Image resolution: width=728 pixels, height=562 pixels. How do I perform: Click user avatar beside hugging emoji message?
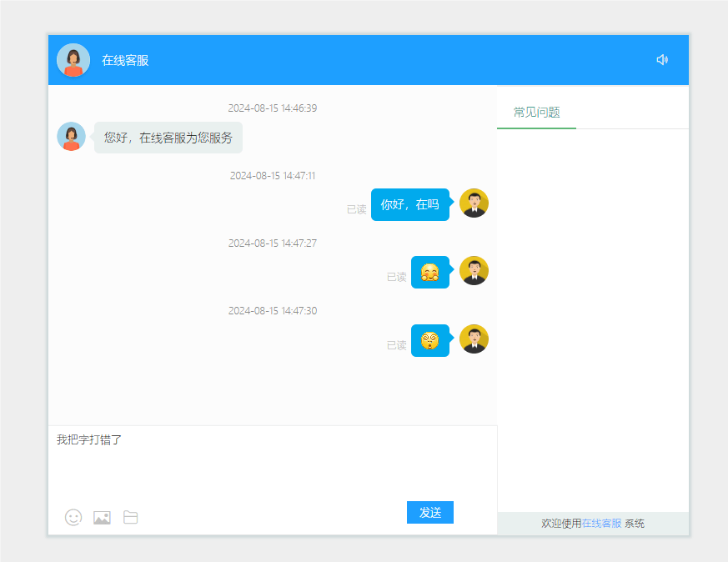(x=474, y=270)
